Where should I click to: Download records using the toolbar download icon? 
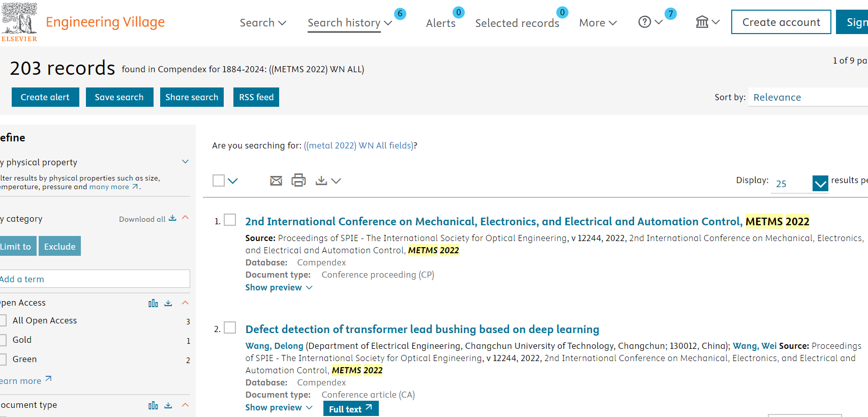click(321, 181)
